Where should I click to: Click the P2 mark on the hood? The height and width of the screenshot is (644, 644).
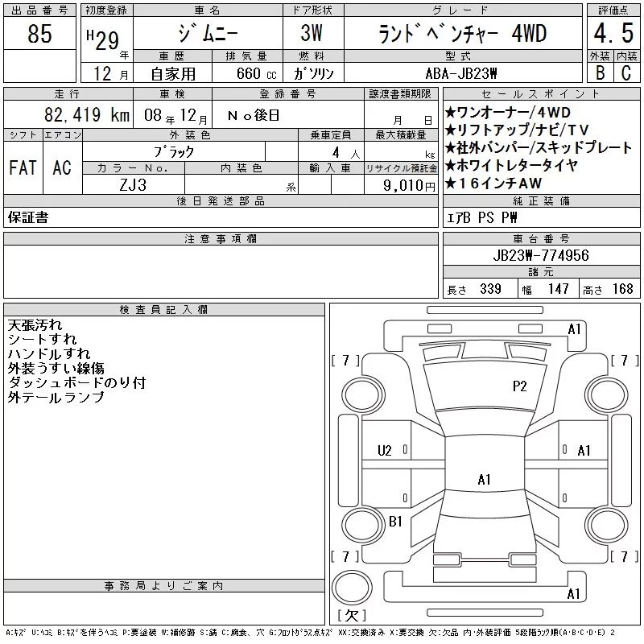pos(519,386)
